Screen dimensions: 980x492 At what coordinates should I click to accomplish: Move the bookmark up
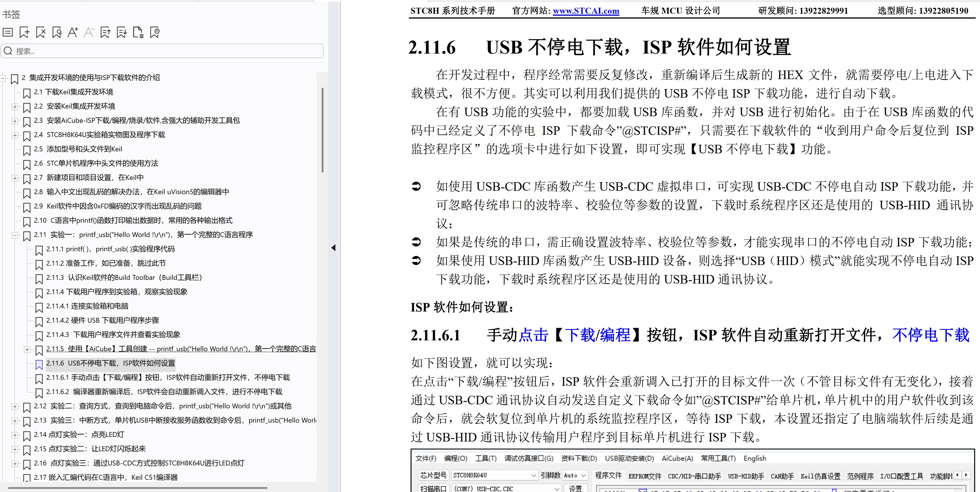pos(105,32)
